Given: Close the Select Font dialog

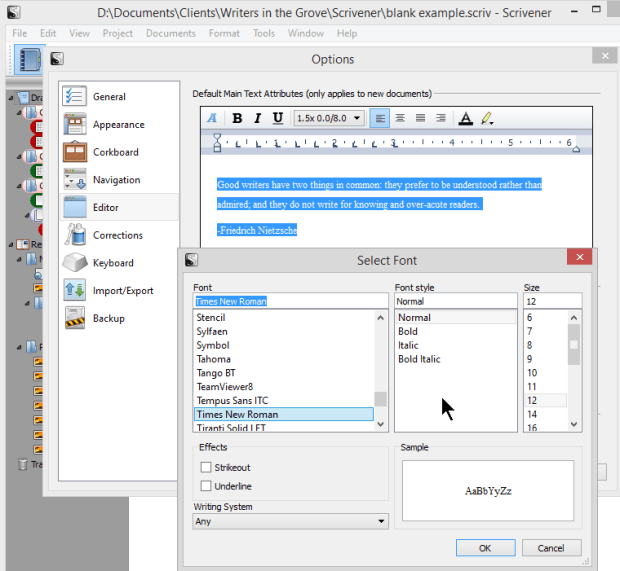Looking at the screenshot, I should (579, 257).
